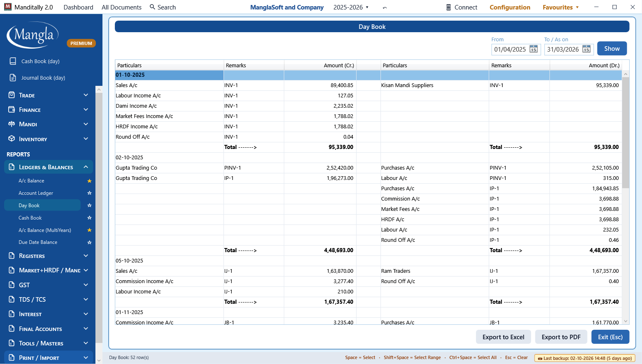Click the undo arrow in title bar
The height and width of the screenshot is (364, 642).
click(385, 7)
